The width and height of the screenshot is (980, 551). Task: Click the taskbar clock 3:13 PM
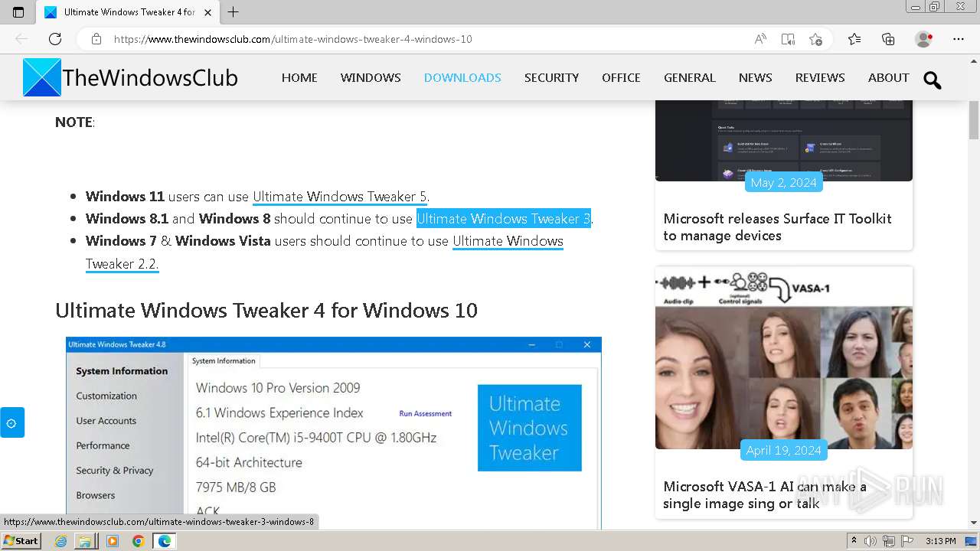(940, 541)
